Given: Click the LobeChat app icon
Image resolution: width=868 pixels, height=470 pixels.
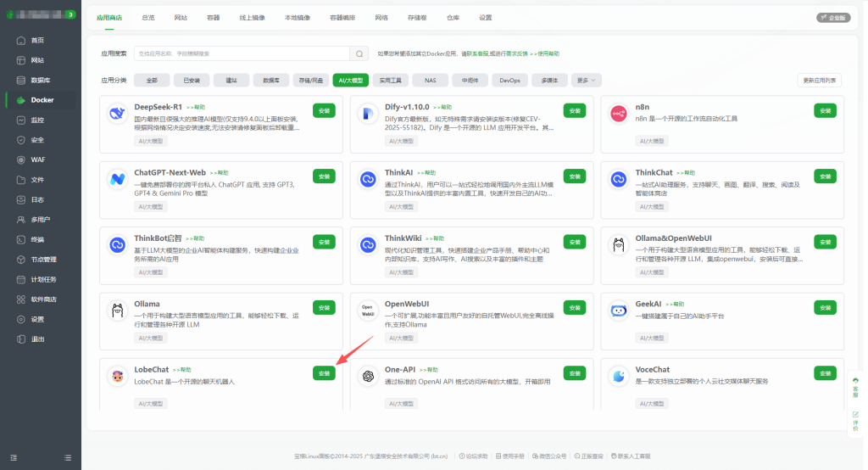Looking at the screenshot, I should coord(117,376).
